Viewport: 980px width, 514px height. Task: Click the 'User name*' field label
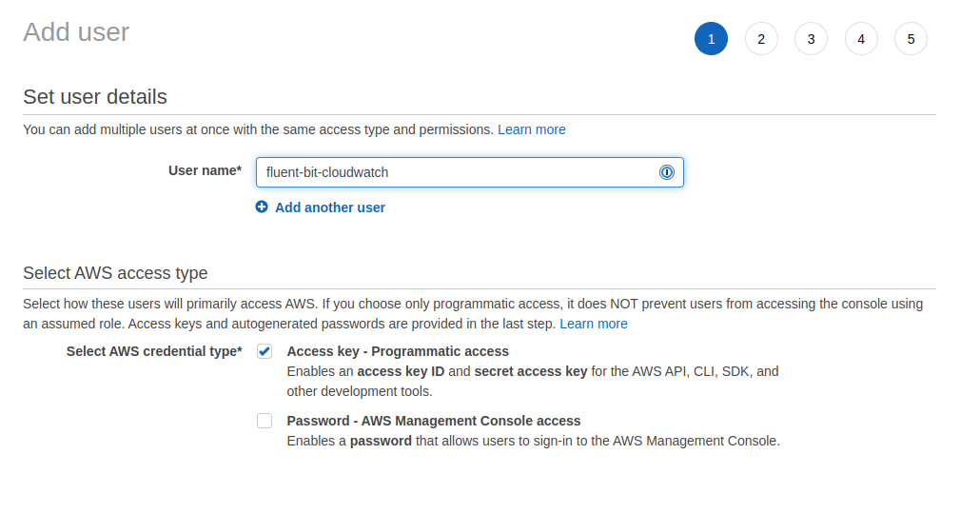coord(205,170)
